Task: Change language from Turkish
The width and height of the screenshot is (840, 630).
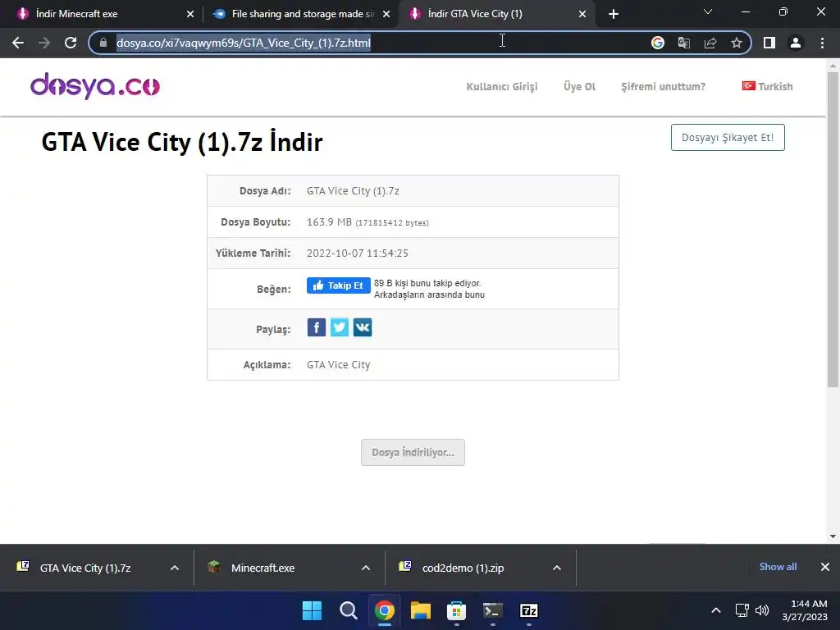Action: pos(767,86)
